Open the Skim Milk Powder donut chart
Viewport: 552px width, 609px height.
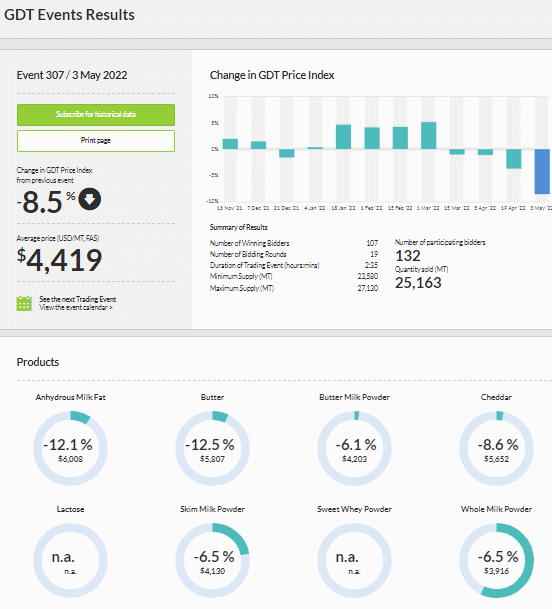tap(212, 560)
